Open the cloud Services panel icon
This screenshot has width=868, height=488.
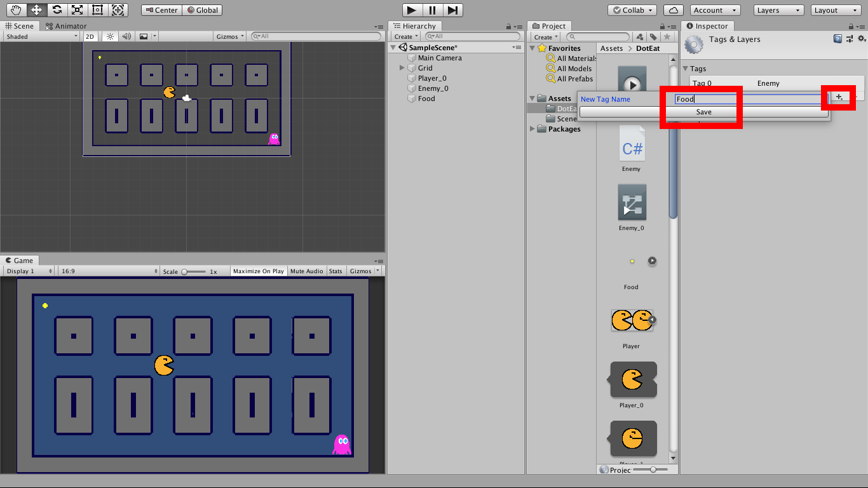pyautogui.click(x=674, y=10)
